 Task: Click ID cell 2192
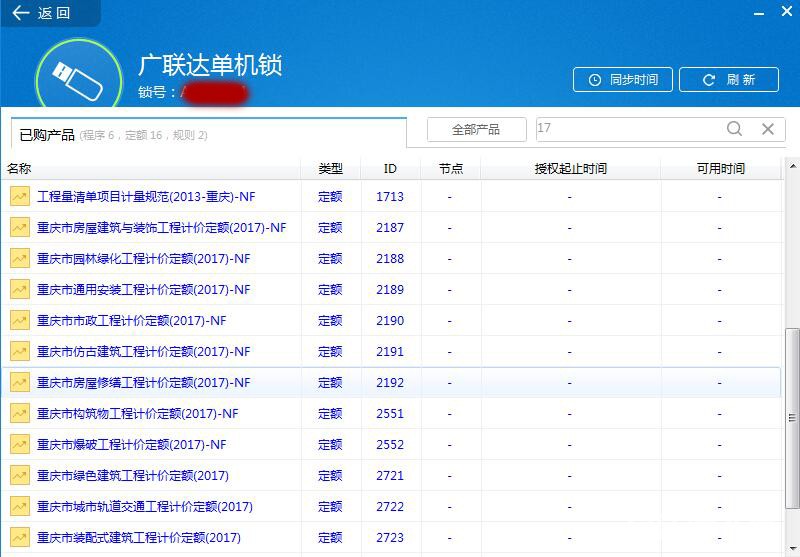(390, 383)
